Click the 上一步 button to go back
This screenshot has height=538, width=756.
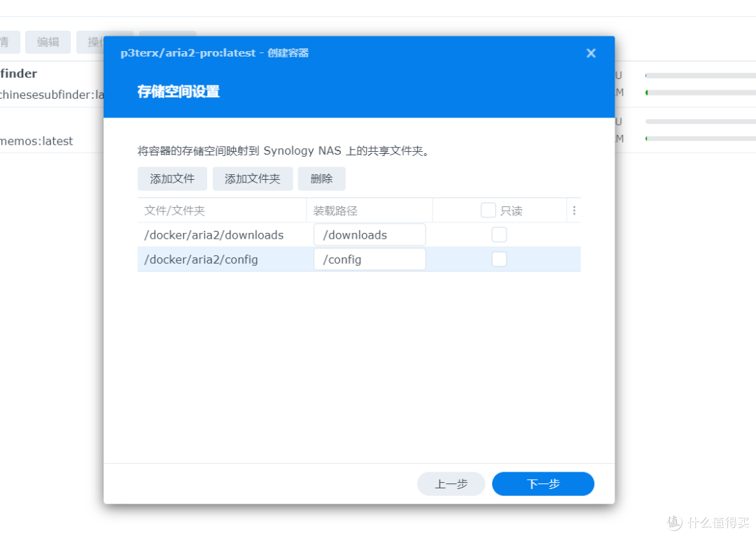coord(451,483)
